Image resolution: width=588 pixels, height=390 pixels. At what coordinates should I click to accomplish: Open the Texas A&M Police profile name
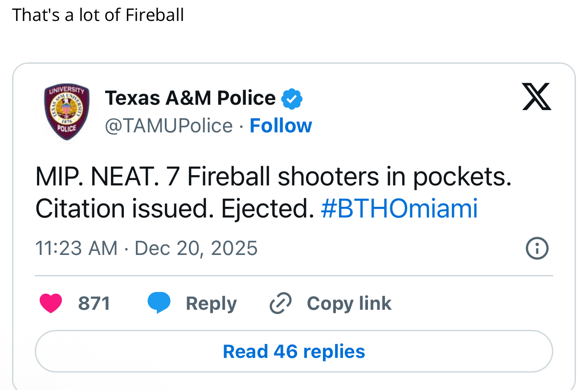(190, 98)
